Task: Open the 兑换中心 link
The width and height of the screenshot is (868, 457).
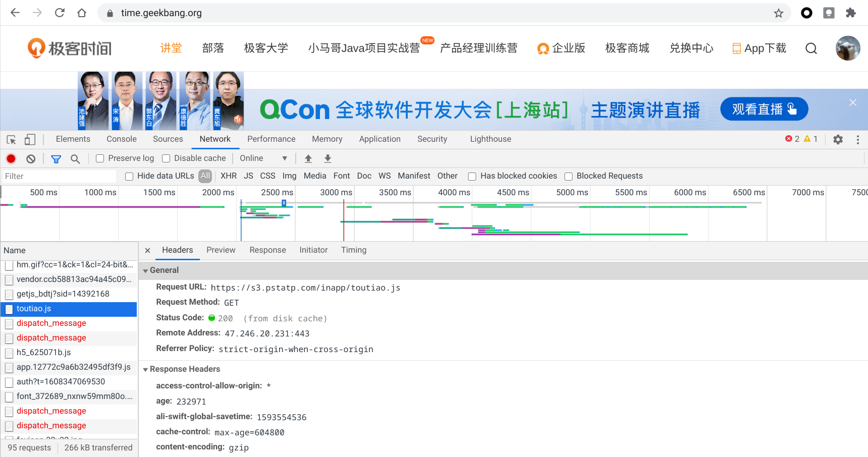Action: pyautogui.click(x=691, y=48)
